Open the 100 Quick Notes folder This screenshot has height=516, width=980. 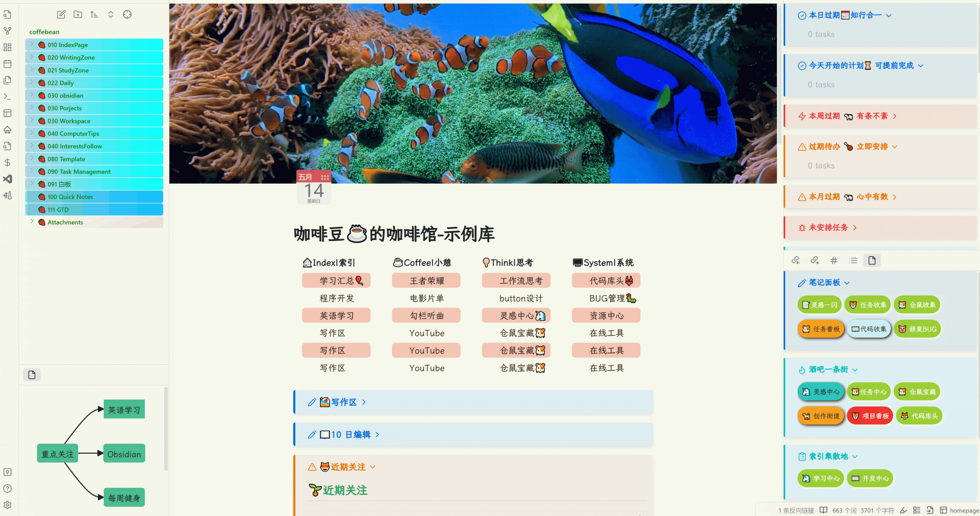pyautogui.click(x=94, y=197)
